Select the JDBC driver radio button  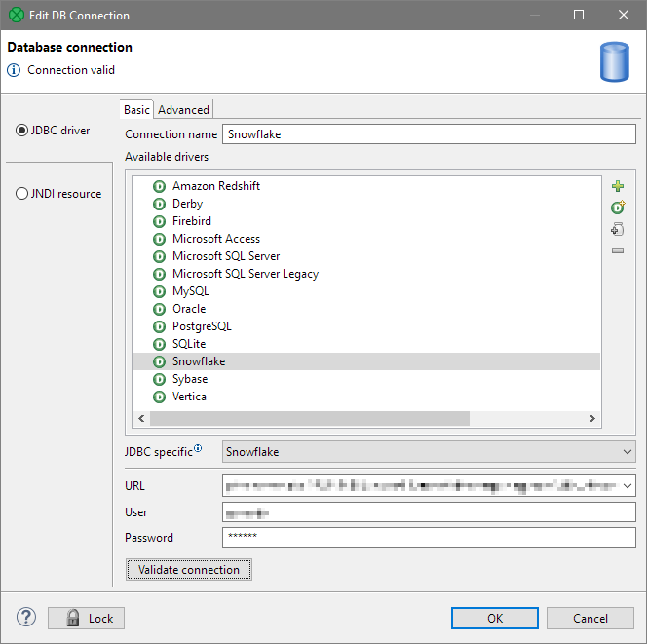point(21,131)
